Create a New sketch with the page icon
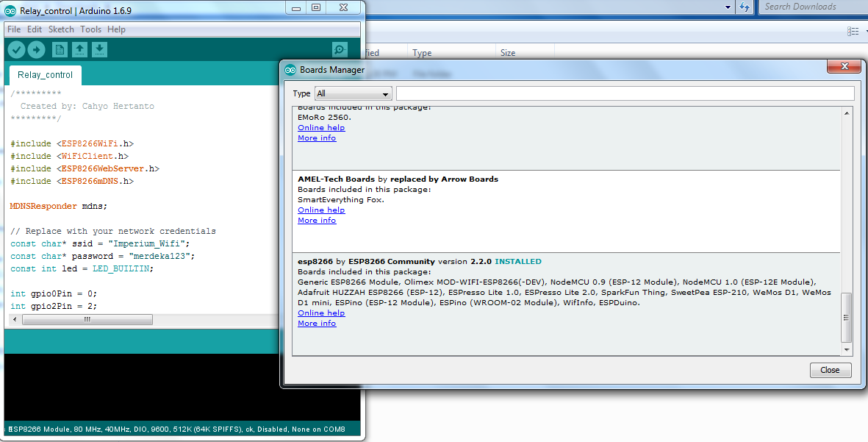868x442 pixels. [60, 50]
